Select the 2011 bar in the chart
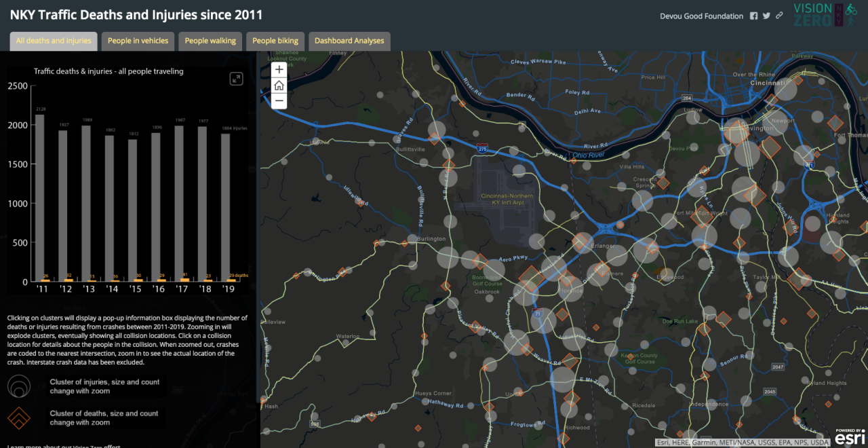 (x=41, y=197)
